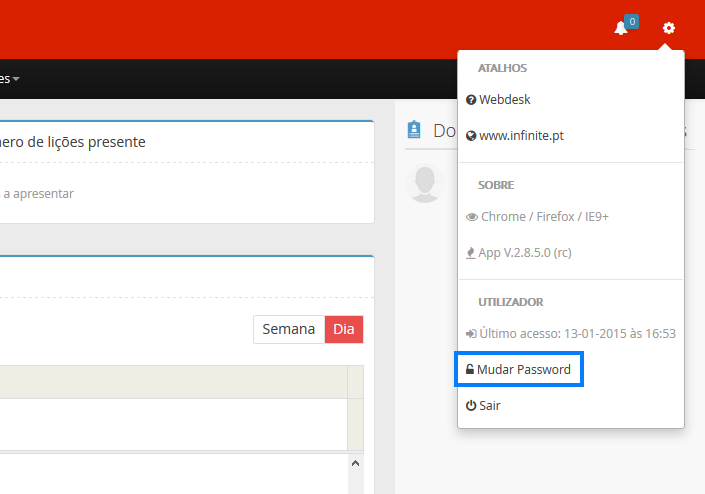Screen dimensions: 705x494
Task: Click the power icon beside Sair
Action: (471, 406)
